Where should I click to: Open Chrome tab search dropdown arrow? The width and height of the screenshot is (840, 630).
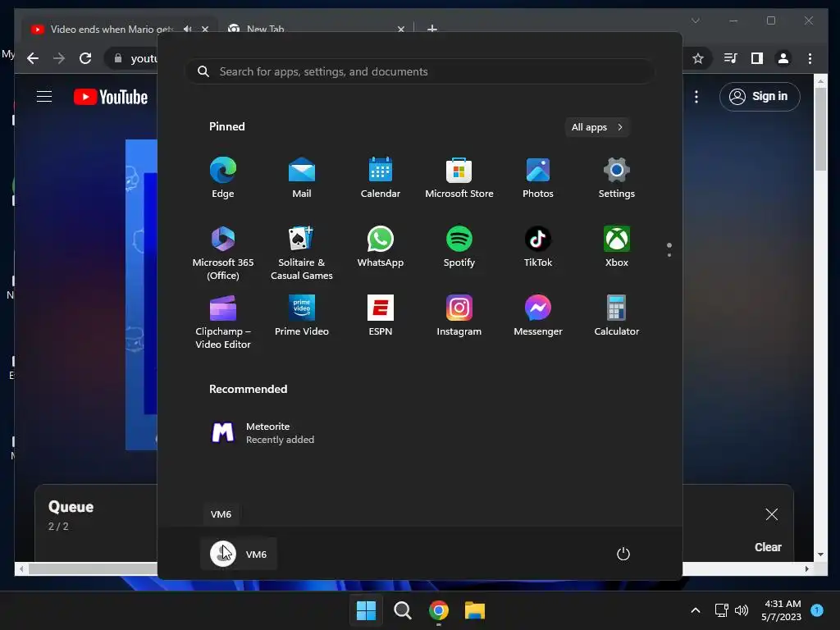[x=696, y=21]
